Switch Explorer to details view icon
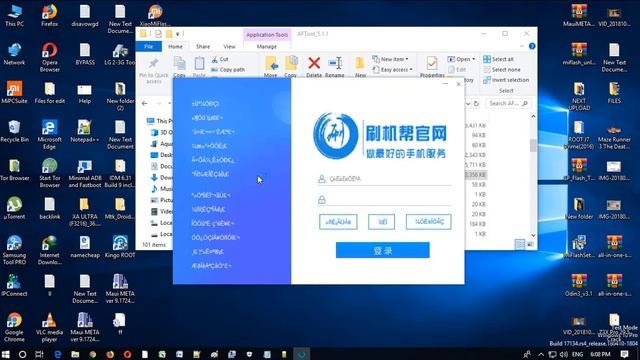 (x=520, y=244)
